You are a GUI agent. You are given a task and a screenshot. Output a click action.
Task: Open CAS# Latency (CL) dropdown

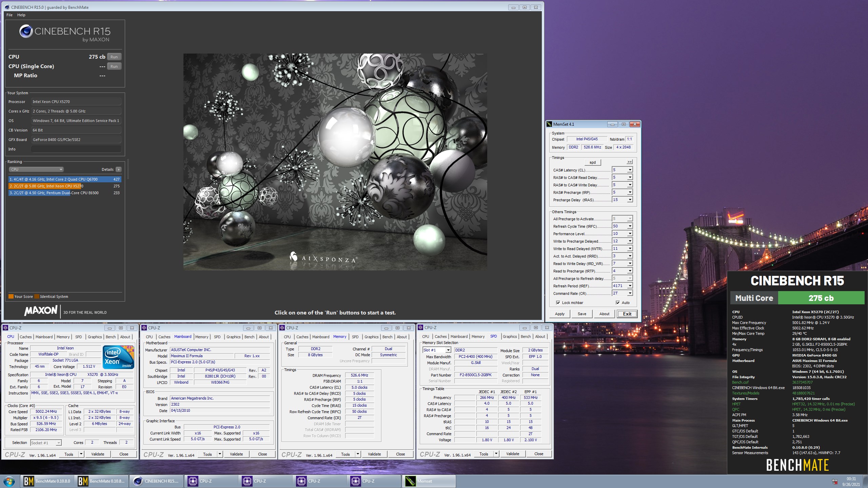(x=630, y=170)
